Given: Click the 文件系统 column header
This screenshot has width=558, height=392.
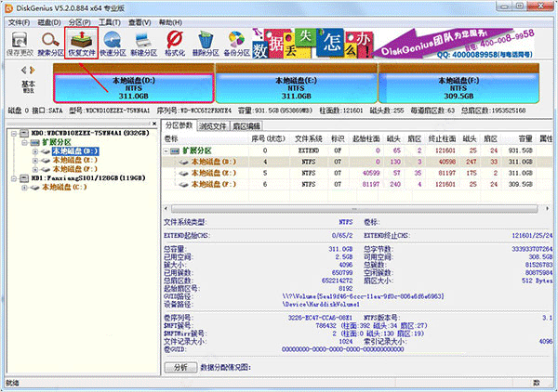Looking at the screenshot, I should [x=309, y=139].
